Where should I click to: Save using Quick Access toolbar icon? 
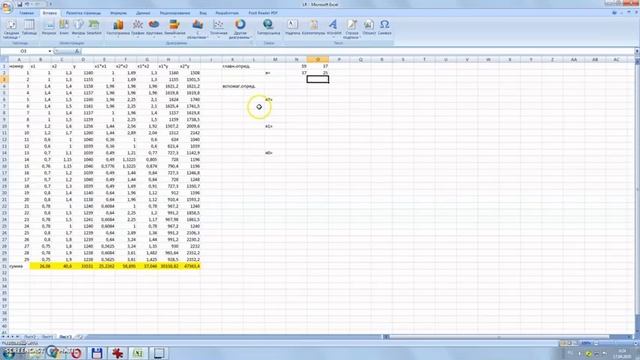(19, 4)
